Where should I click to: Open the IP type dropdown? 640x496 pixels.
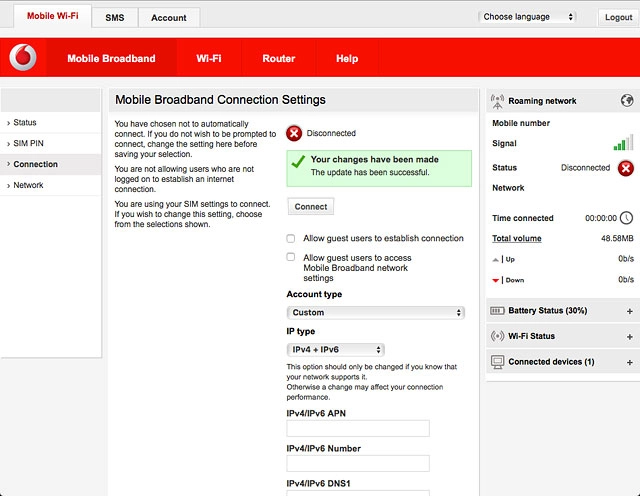click(335, 350)
